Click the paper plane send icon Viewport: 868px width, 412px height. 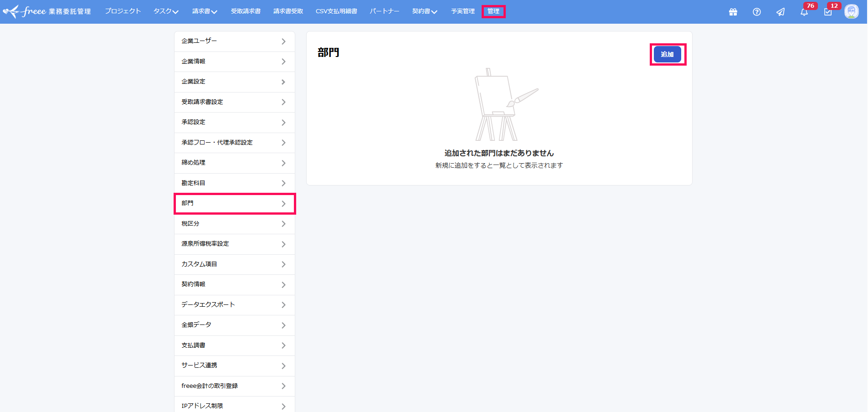click(x=781, y=12)
